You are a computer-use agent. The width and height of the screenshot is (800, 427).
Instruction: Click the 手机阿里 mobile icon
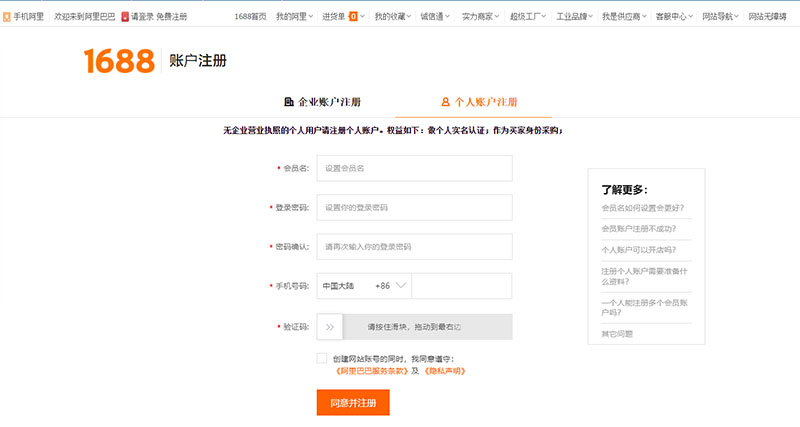click(x=6, y=17)
